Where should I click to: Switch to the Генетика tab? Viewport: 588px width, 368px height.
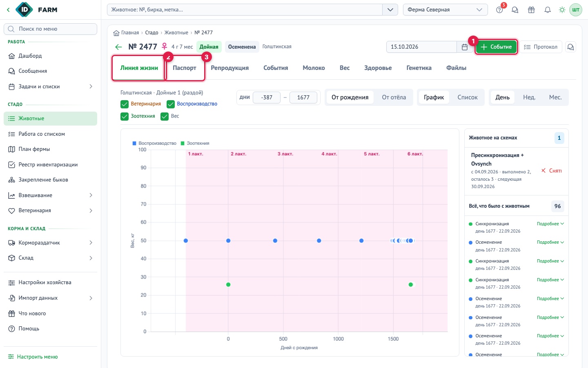(x=419, y=68)
